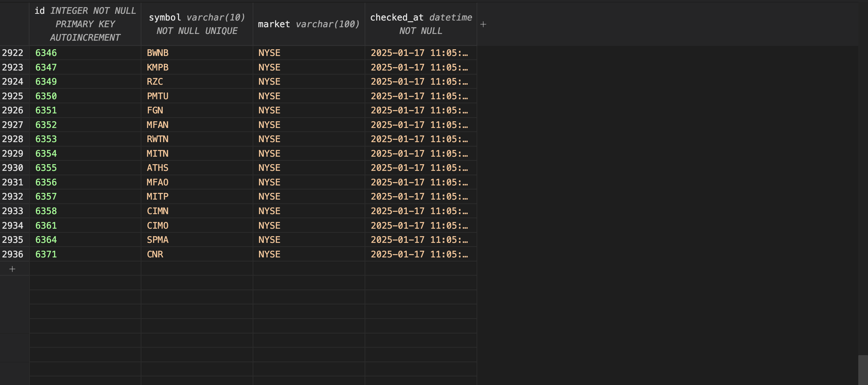This screenshot has width=868, height=385.
Task: Click id cell 6349
Action: (x=85, y=82)
